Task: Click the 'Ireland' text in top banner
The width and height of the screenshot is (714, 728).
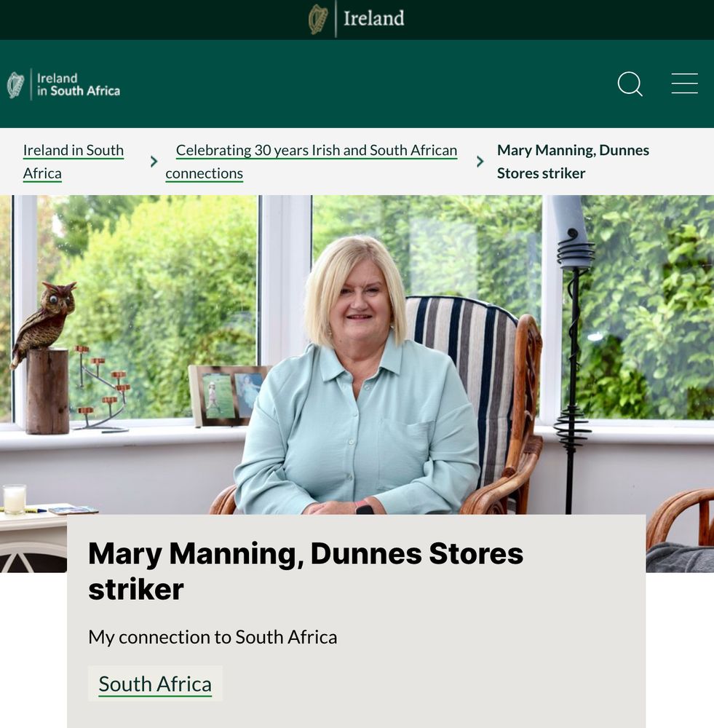Action: pos(373,19)
